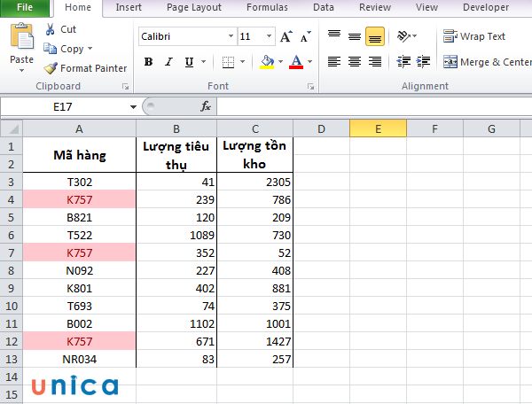
Task: Click into the formula bar
Action: (x=374, y=107)
